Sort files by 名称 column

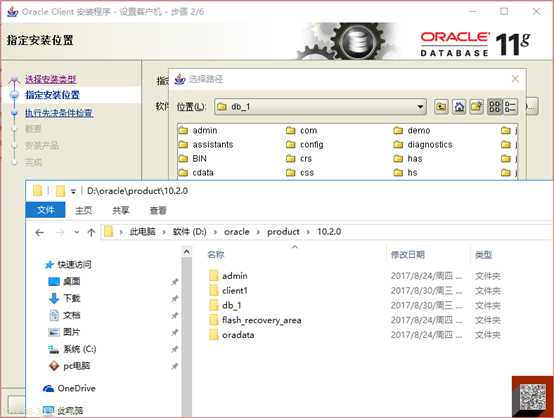point(216,254)
